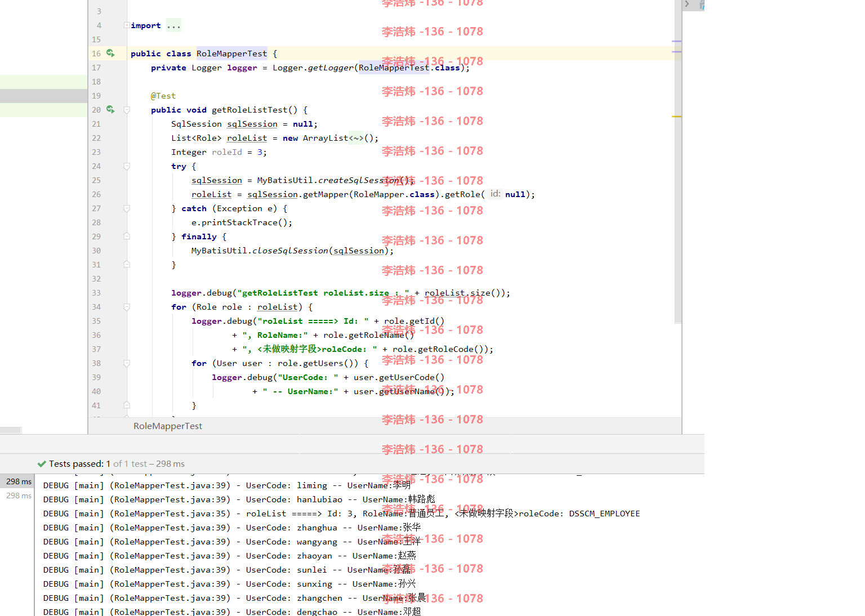Select the second gray 298 ms test row

pos(17,496)
